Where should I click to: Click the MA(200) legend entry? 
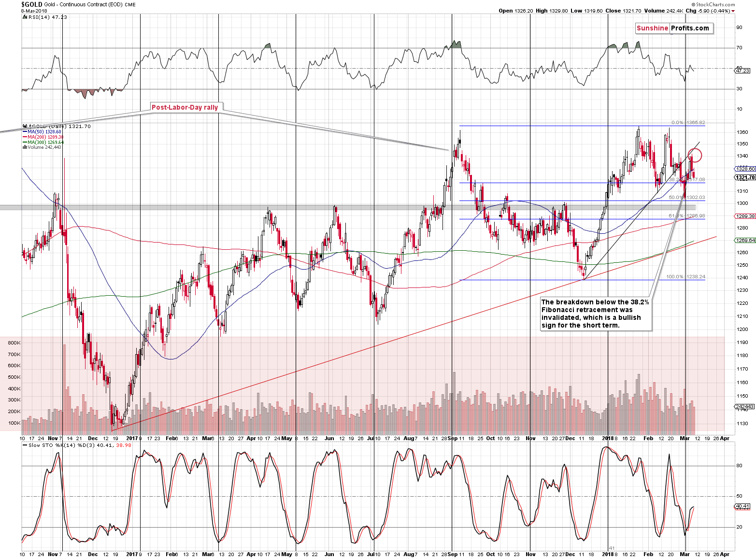43,137
